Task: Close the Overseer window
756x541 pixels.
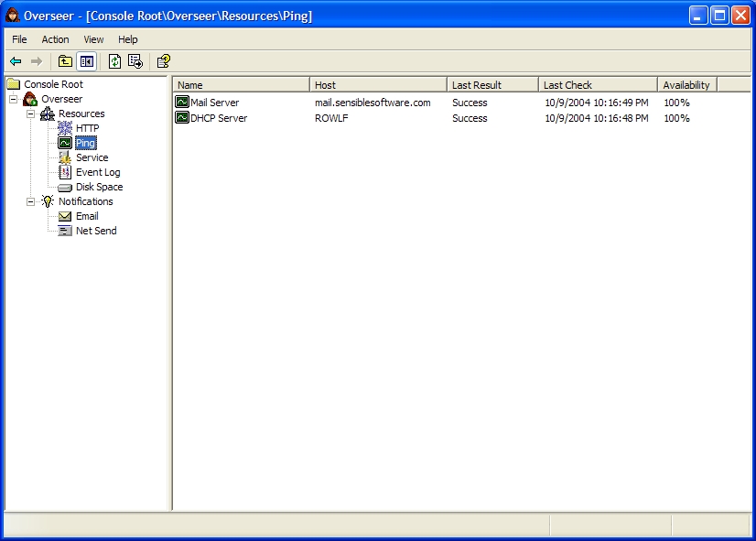Action: (x=740, y=16)
